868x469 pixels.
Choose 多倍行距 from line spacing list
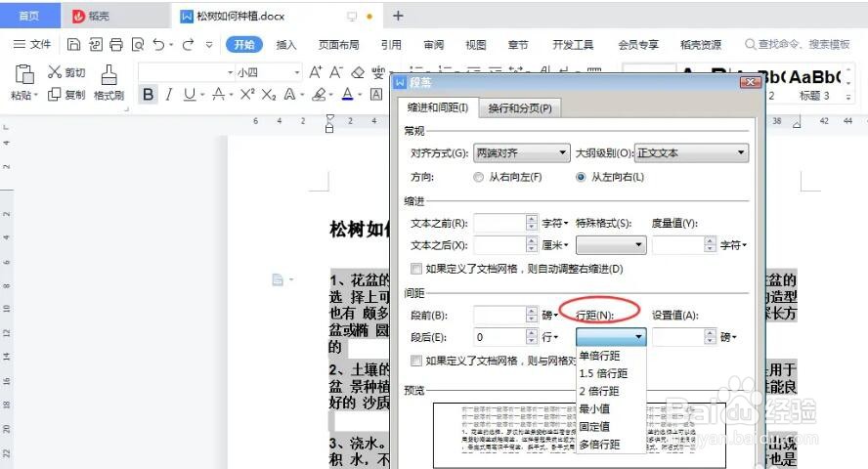tap(611, 445)
